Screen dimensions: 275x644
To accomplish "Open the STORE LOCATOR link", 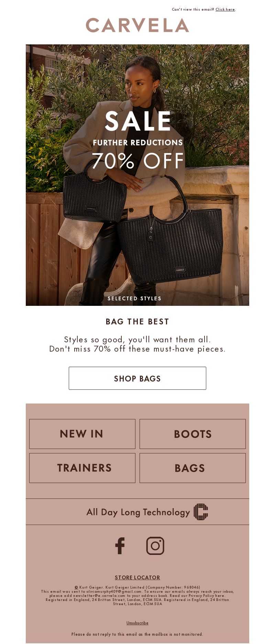I will tap(137, 577).
